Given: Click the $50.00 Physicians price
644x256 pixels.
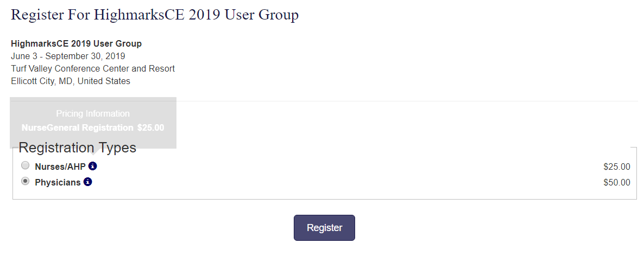Looking at the screenshot, I should point(616,182).
